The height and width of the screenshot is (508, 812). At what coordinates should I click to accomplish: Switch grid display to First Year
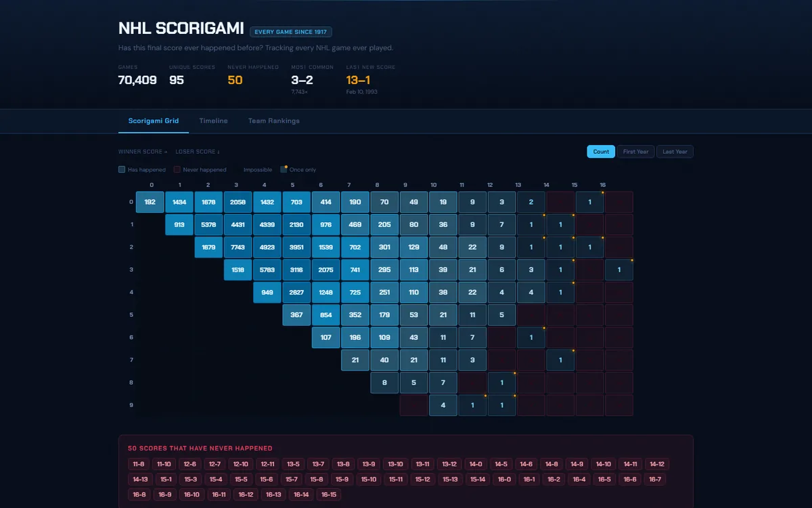pos(636,152)
